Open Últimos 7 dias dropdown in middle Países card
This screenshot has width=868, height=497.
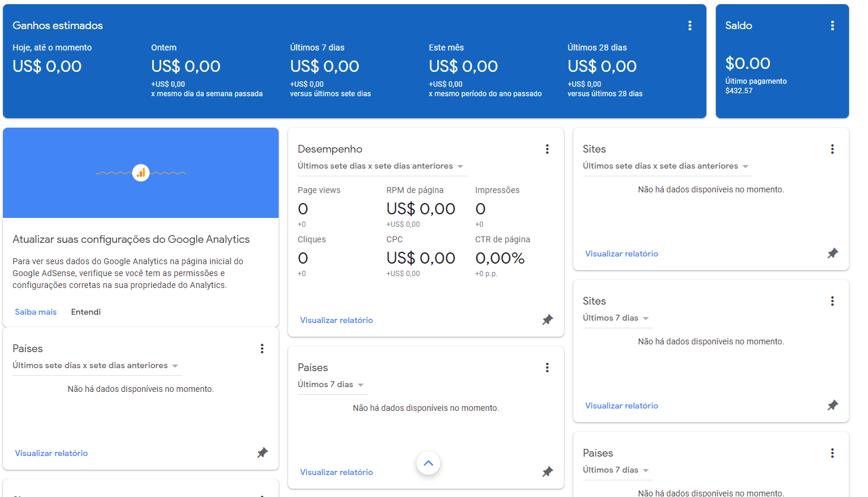point(332,385)
